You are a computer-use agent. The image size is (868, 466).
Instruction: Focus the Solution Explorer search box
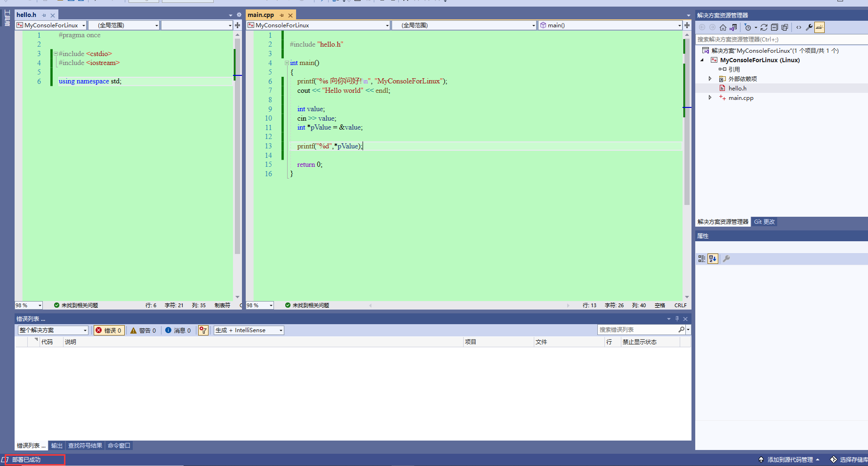coord(781,40)
